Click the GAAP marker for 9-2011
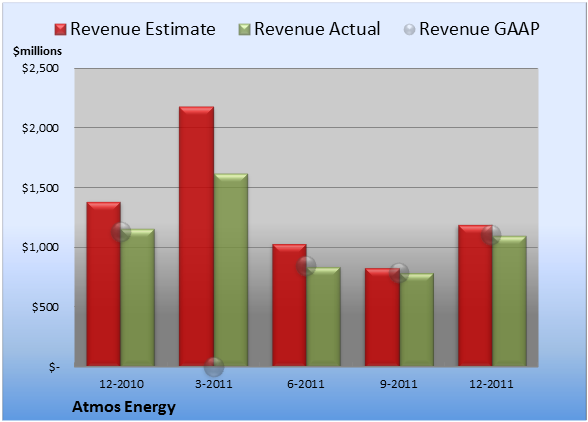The image size is (588, 422). pos(399,273)
